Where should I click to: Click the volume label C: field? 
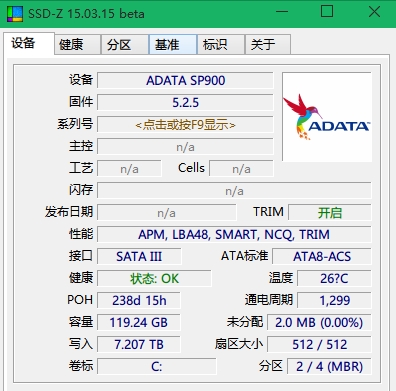point(157,367)
